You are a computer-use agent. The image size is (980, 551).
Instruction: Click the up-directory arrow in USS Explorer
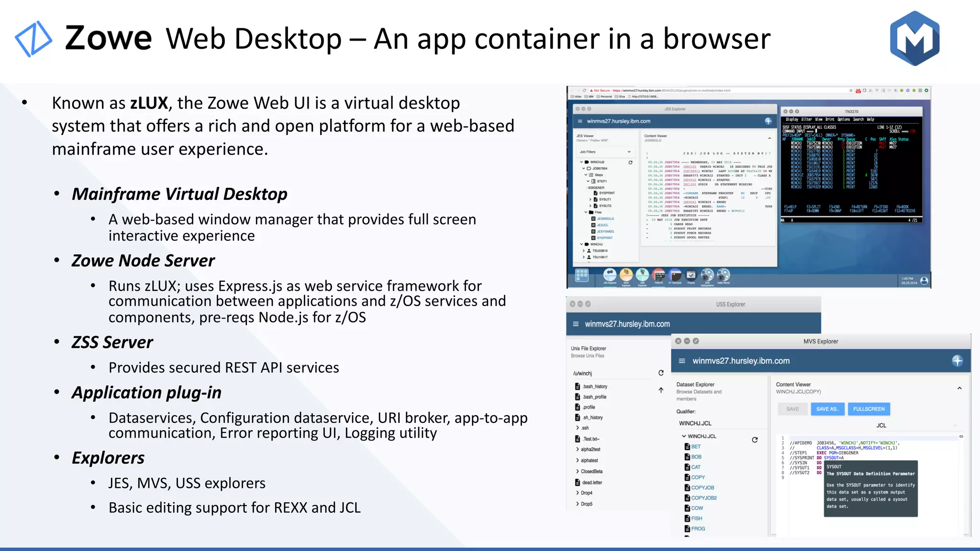661,390
